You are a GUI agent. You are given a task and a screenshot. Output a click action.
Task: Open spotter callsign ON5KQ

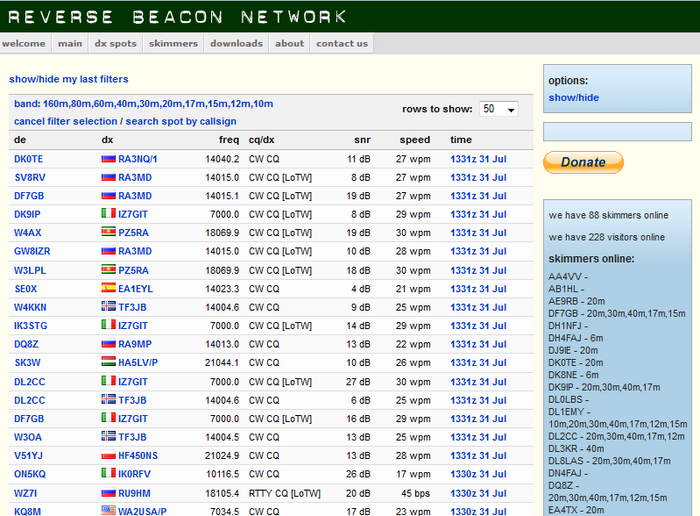(x=30, y=474)
